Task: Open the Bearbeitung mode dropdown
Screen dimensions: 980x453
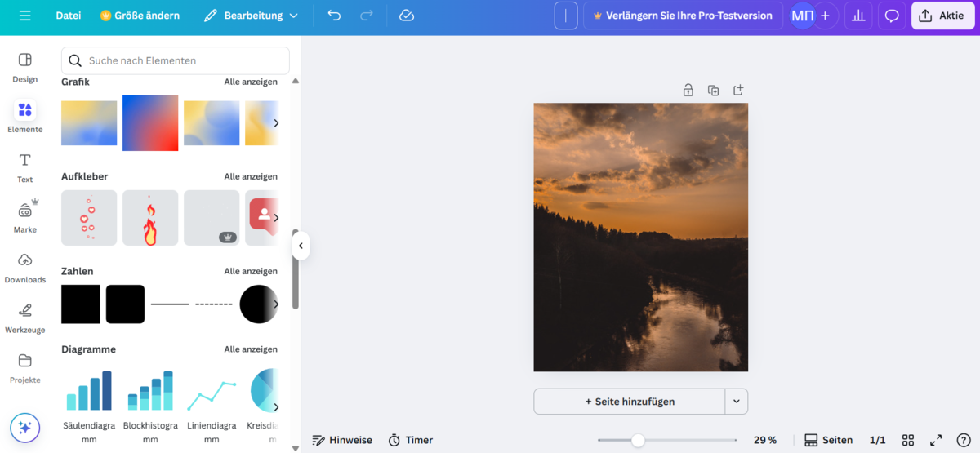Action: click(251, 16)
